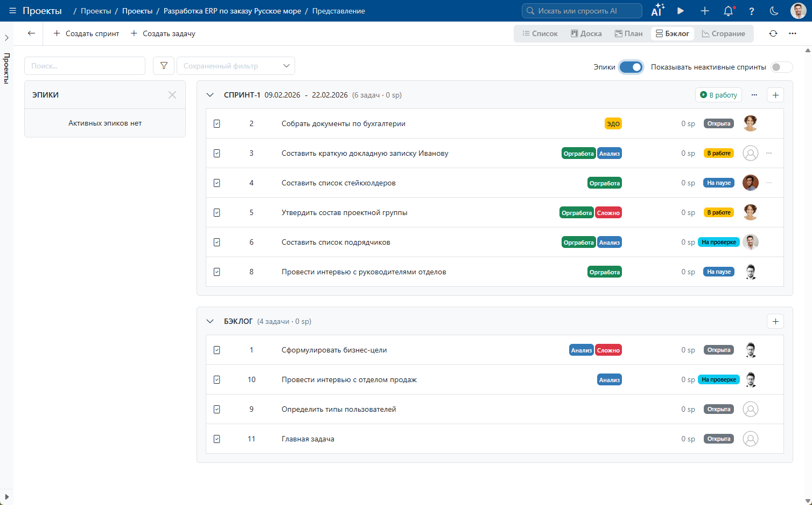Open more options for task 3 row

coord(769,153)
